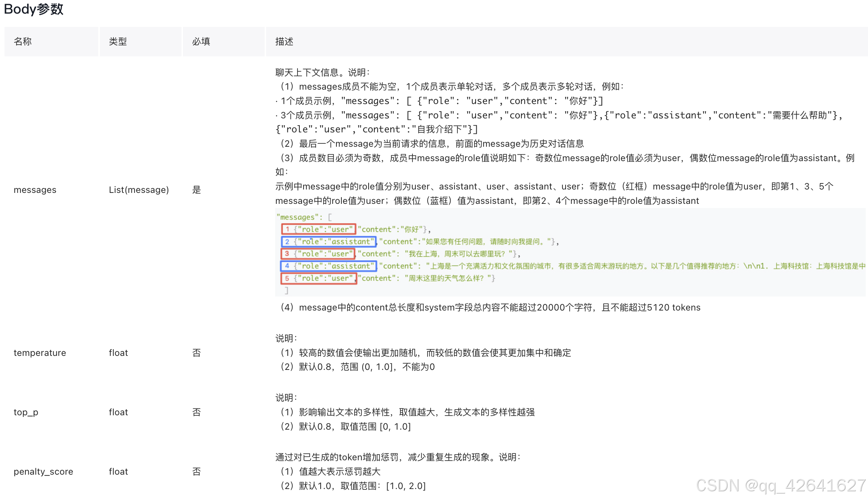Click the 类型 column header

pyautogui.click(x=118, y=42)
